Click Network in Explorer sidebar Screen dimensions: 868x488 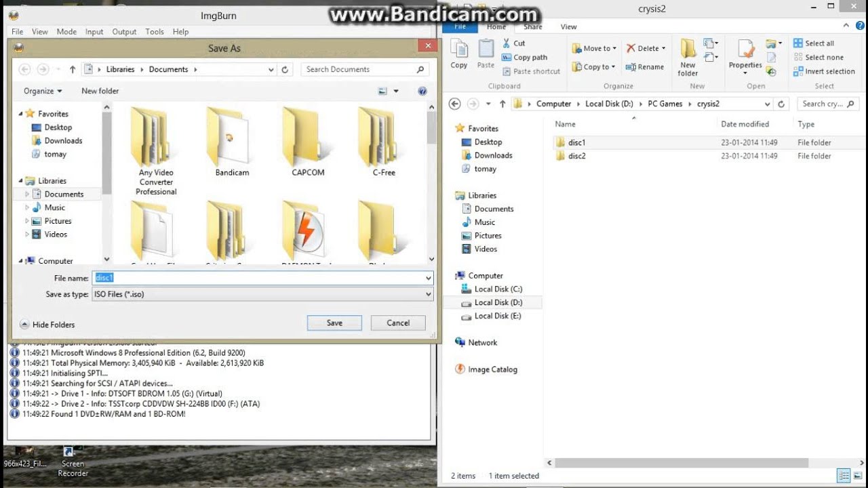click(x=476, y=342)
